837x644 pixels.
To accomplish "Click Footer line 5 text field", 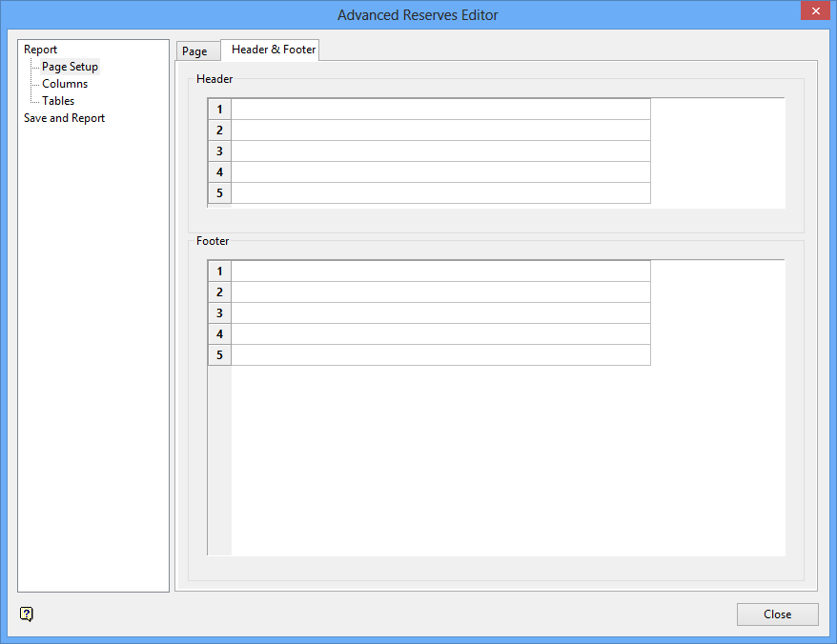I will pyautogui.click(x=441, y=354).
